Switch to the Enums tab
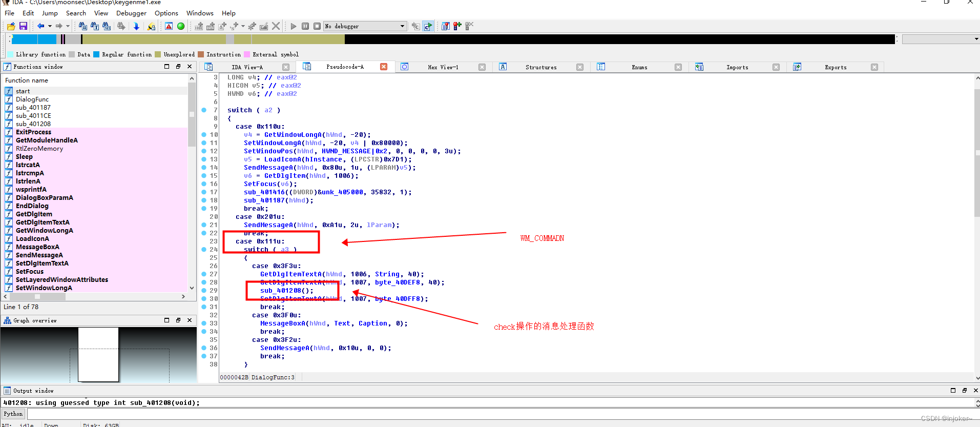 (639, 67)
